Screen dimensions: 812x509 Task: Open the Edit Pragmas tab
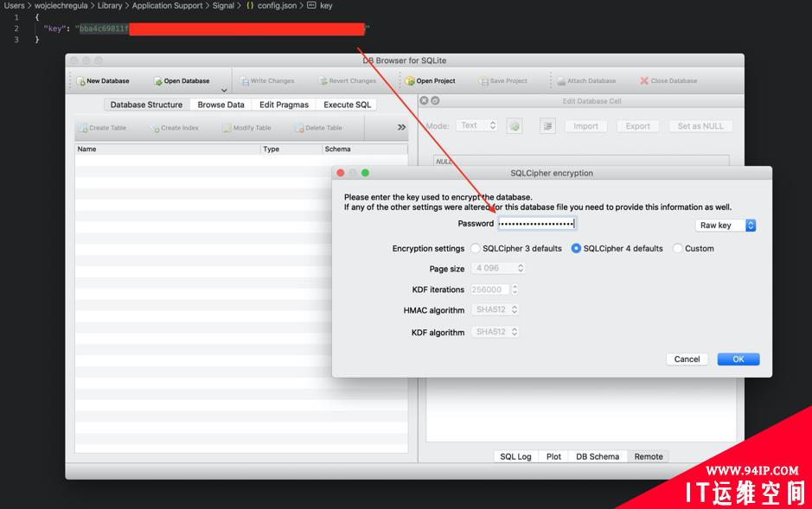click(x=284, y=105)
